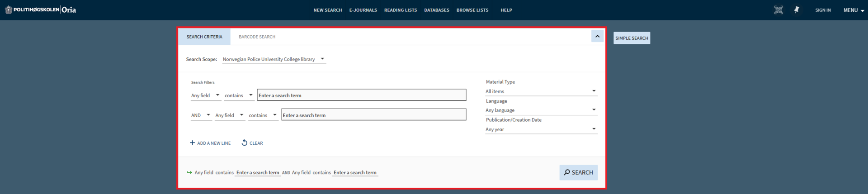The image size is (868, 194).
Task: Click Sign In link
Action: 823,10
